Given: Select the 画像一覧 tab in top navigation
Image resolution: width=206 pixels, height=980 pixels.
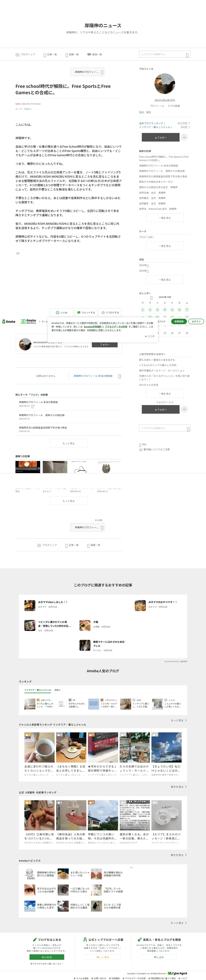Looking at the screenshot, I should 72,54.
